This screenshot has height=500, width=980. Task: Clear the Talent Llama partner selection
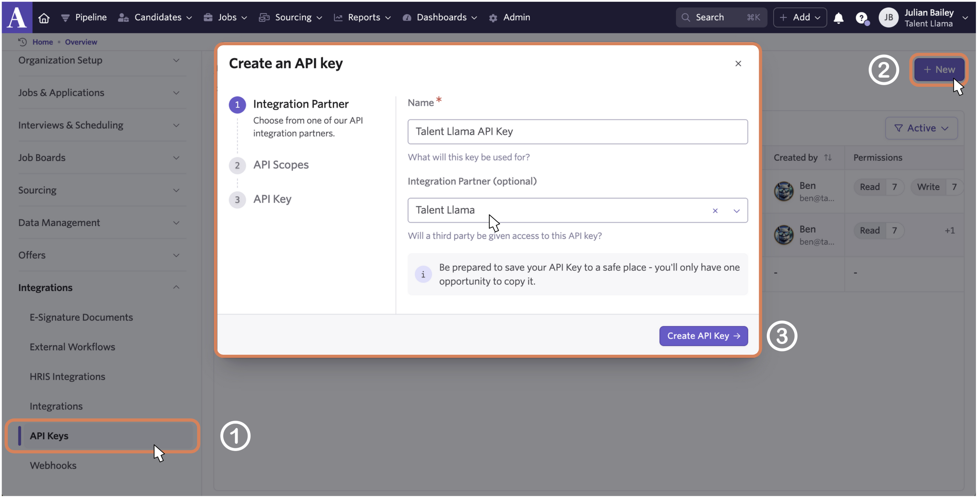pos(715,211)
